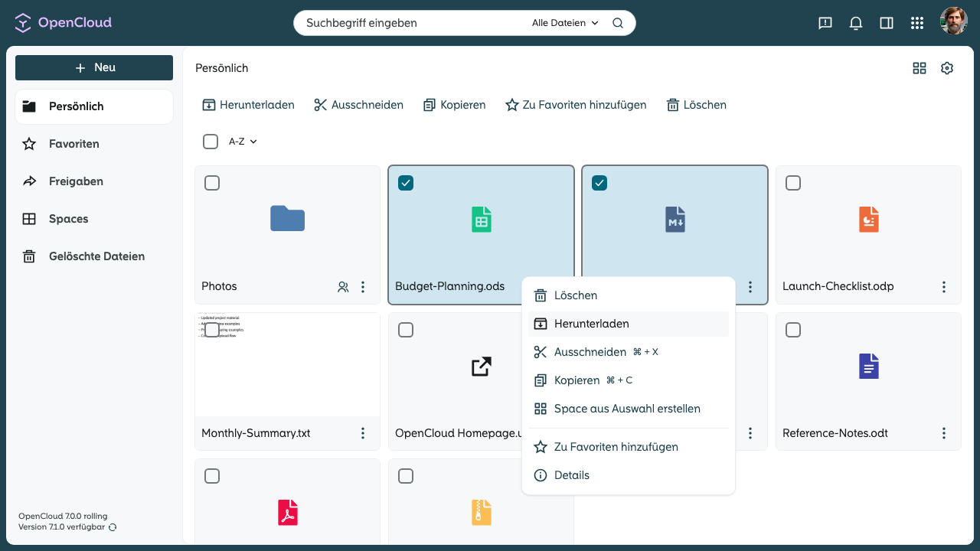980x551 pixels.
Task: Choose Space aus Auswahl erstellen
Action: tap(629, 409)
